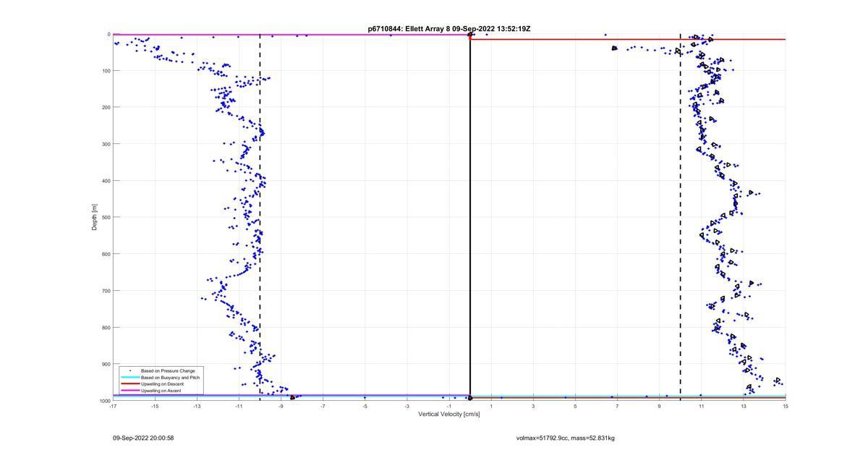The height and width of the screenshot is (450, 868).
Task: Click the negative one velocity tick label
Action: coord(449,406)
